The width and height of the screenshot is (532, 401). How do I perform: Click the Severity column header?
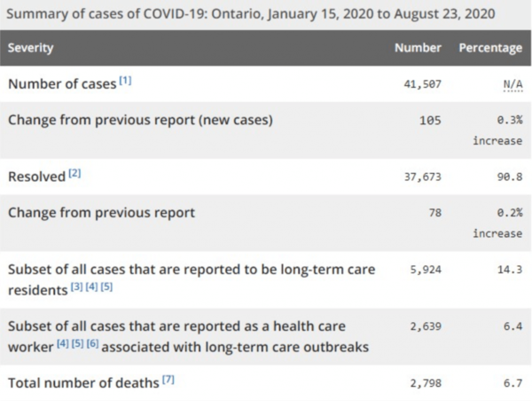29,47
